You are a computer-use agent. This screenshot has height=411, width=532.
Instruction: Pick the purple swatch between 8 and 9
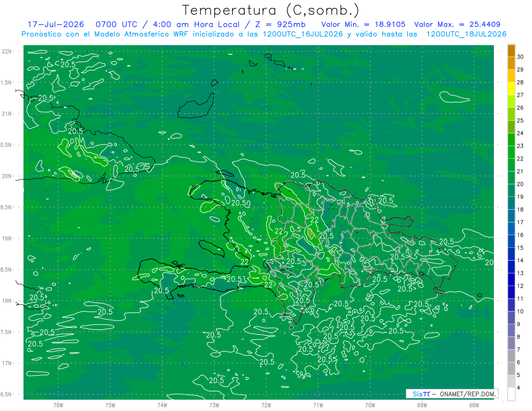point(512,330)
